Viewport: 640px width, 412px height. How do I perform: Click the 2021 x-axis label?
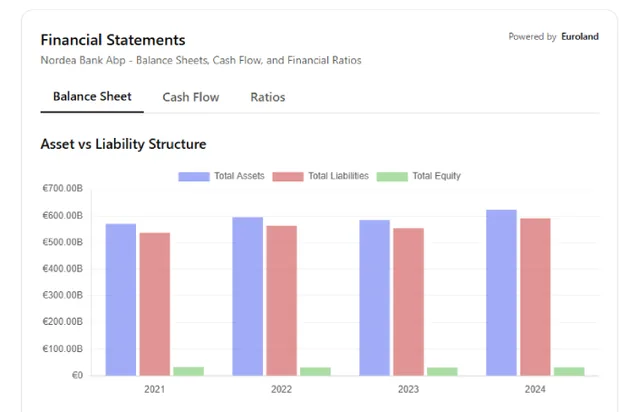[x=155, y=389]
